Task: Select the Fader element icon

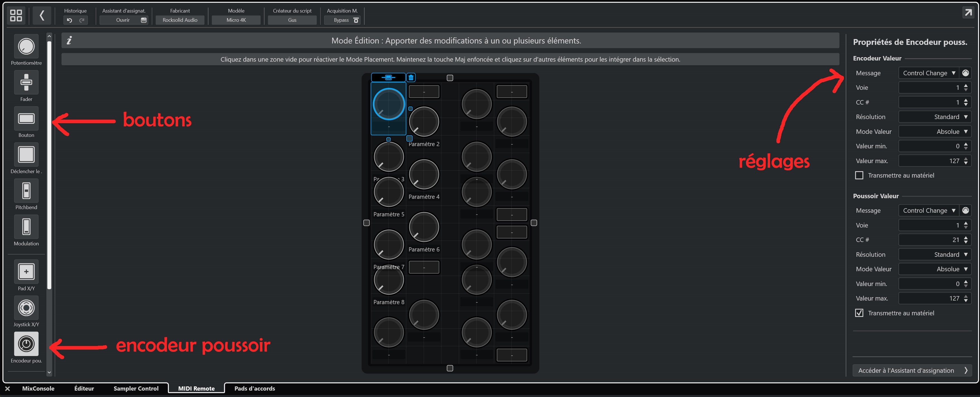Action: [26, 82]
